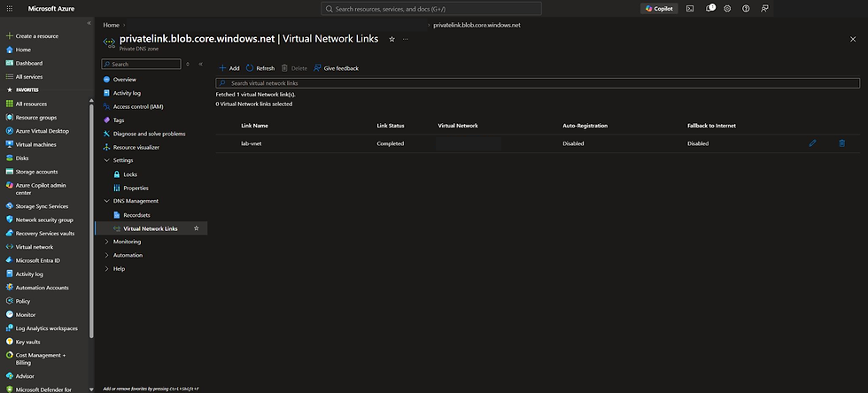Open Azure Virtual Desktop
The height and width of the screenshot is (393, 868).
37,131
